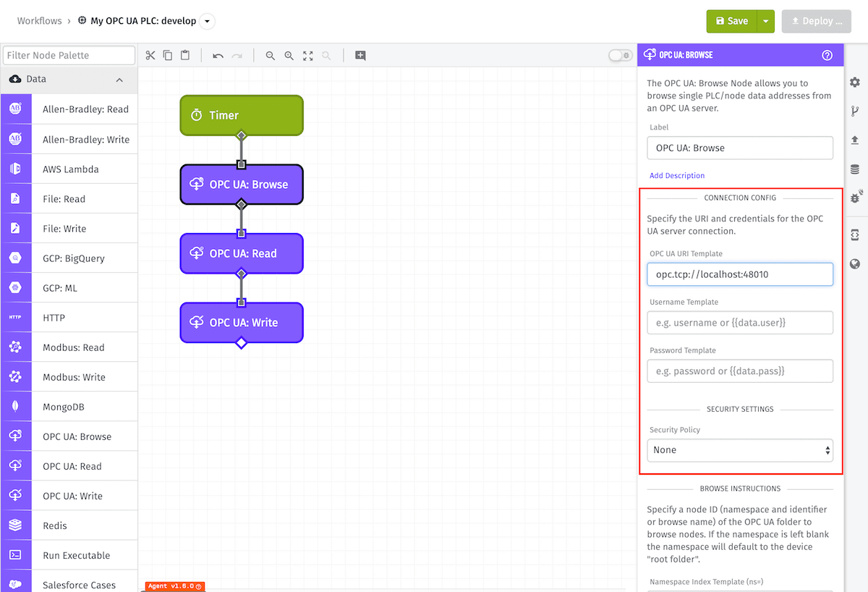Screen dimensions: 868x592
Task: Click the Allen-Bradley: Read palette node
Action: click(x=69, y=109)
